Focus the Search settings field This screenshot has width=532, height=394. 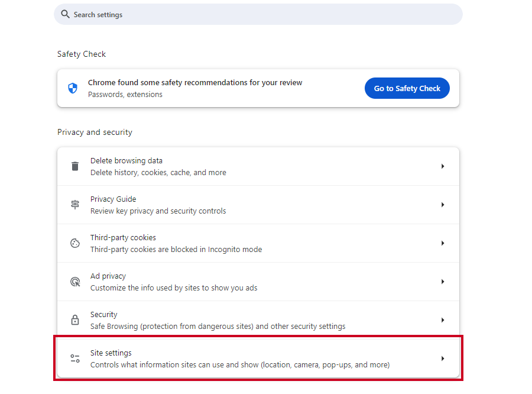pyautogui.click(x=258, y=14)
